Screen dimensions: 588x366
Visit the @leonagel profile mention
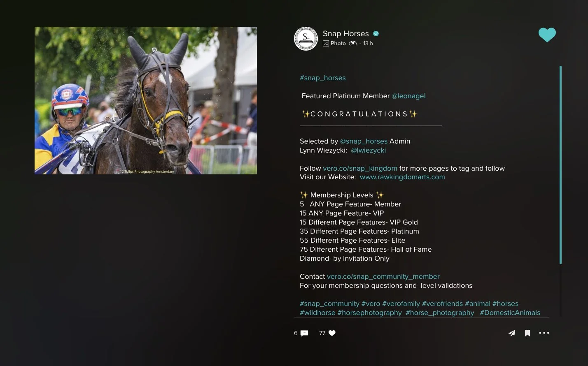tap(408, 96)
